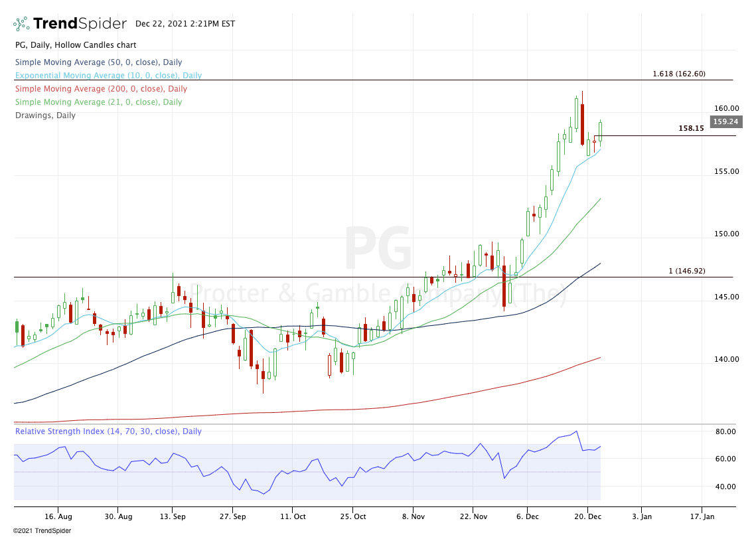Select the Simple Moving Average (21) legend entry

point(98,102)
